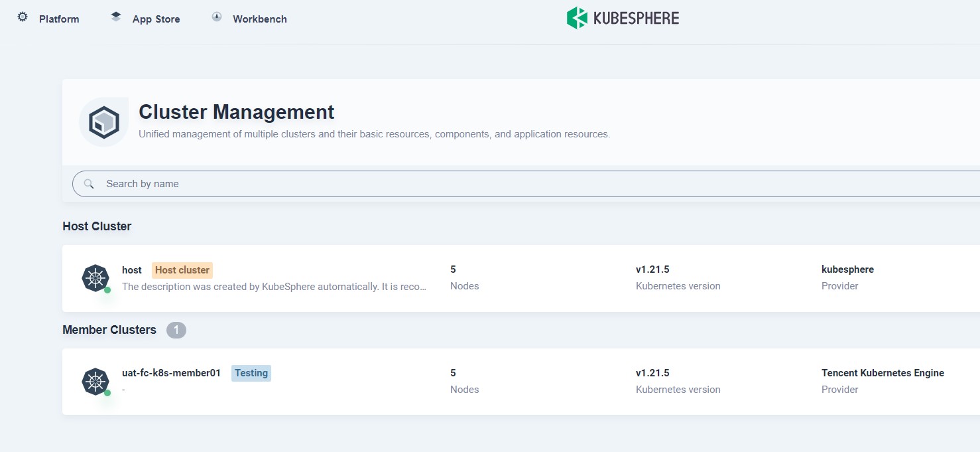
Task: Open the uat-fc-k8s-member01 cluster link
Action: [170, 372]
